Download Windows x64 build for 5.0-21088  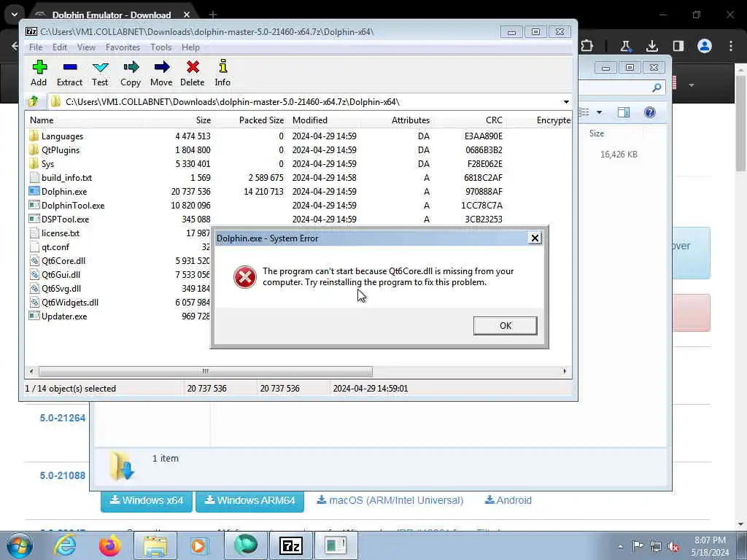146,500
